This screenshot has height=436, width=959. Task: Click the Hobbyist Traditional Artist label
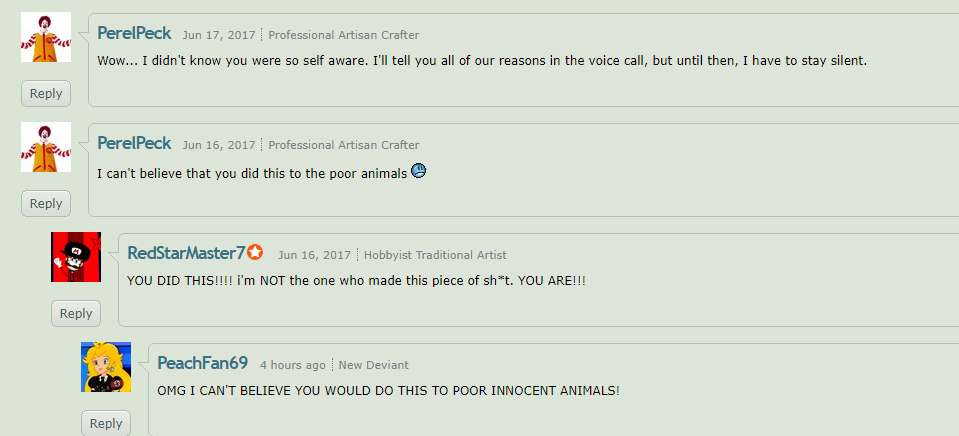[435, 255]
